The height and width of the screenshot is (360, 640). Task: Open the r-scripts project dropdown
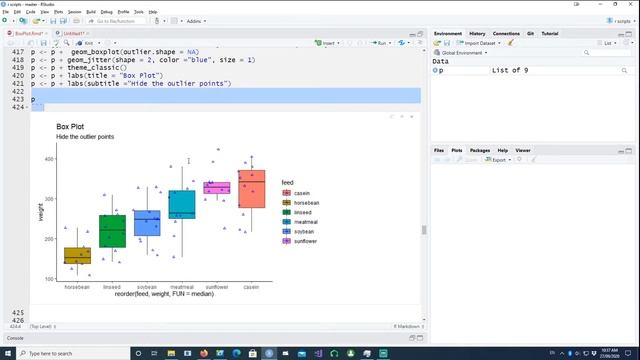622,21
